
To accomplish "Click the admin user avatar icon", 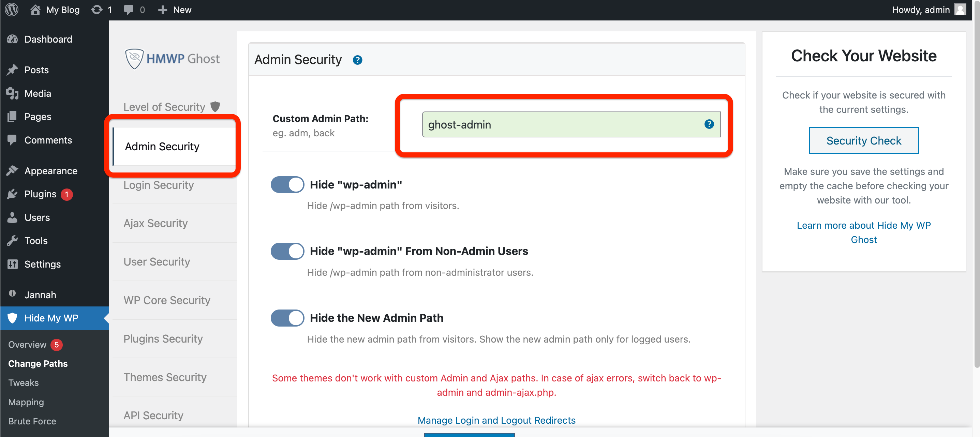I will click(960, 10).
